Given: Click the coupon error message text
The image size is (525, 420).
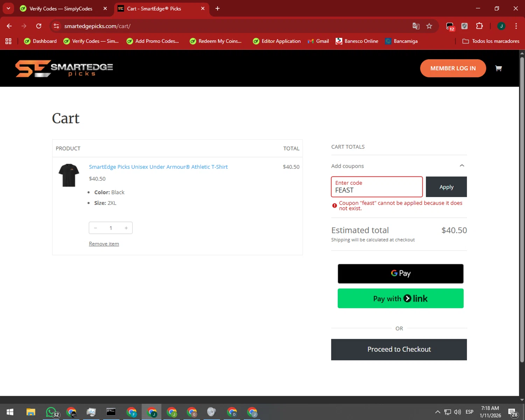Looking at the screenshot, I should 400,205.
